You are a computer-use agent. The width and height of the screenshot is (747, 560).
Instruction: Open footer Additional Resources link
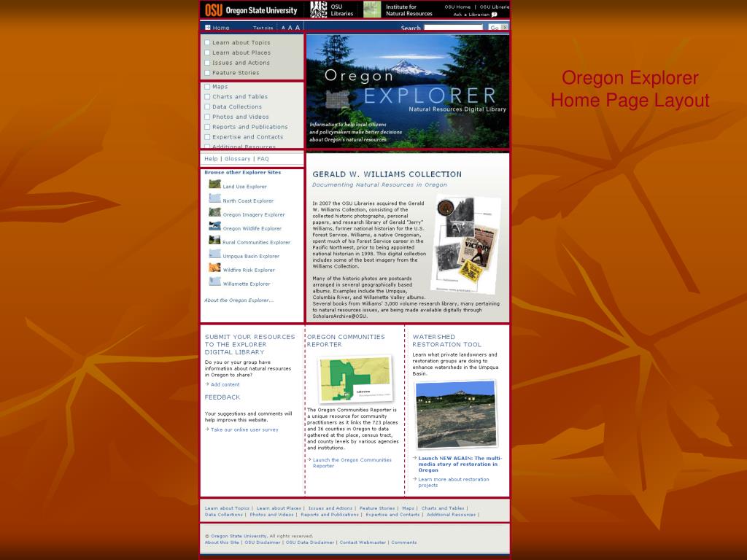(451, 514)
